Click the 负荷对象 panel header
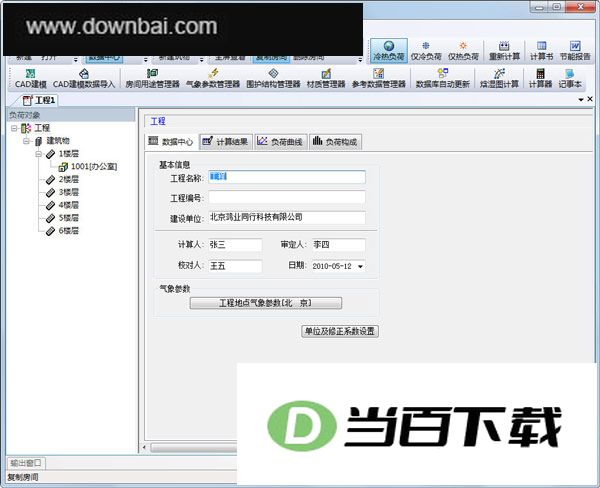Viewport: 600px width, 488px height. pyautogui.click(x=71, y=115)
